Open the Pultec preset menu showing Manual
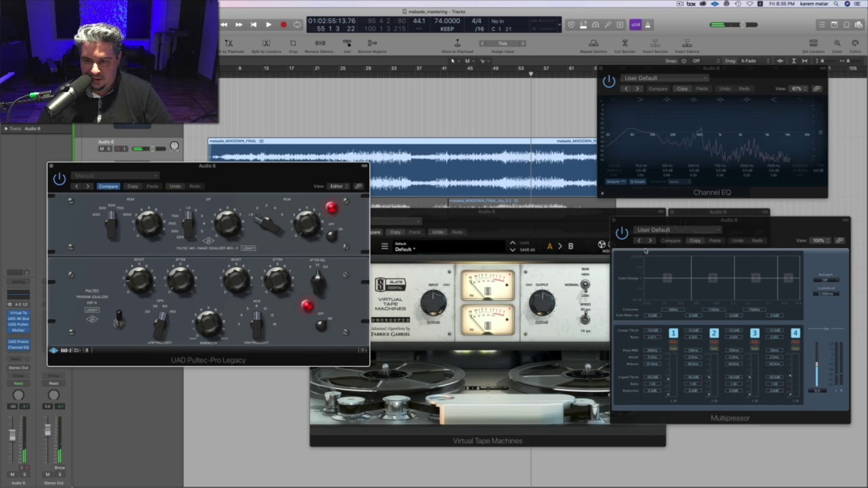This screenshot has width=868, height=488. (116, 176)
